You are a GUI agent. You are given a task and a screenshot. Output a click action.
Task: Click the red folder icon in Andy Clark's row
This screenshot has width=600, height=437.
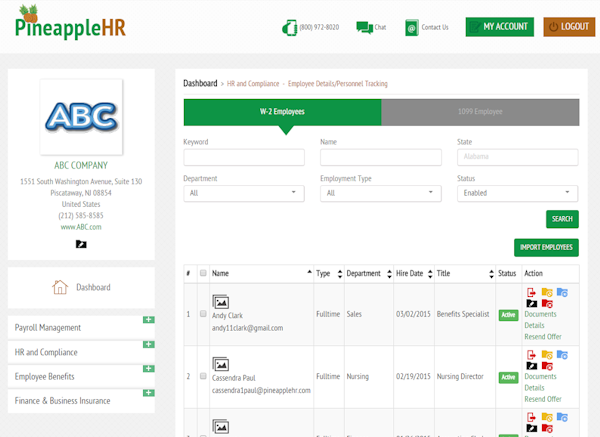(547, 304)
